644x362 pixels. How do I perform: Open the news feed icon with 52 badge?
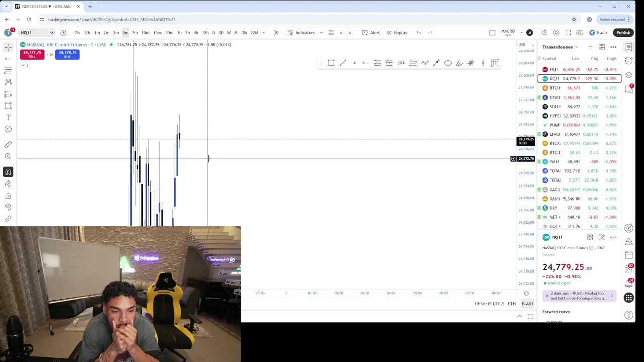click(629, 268)
